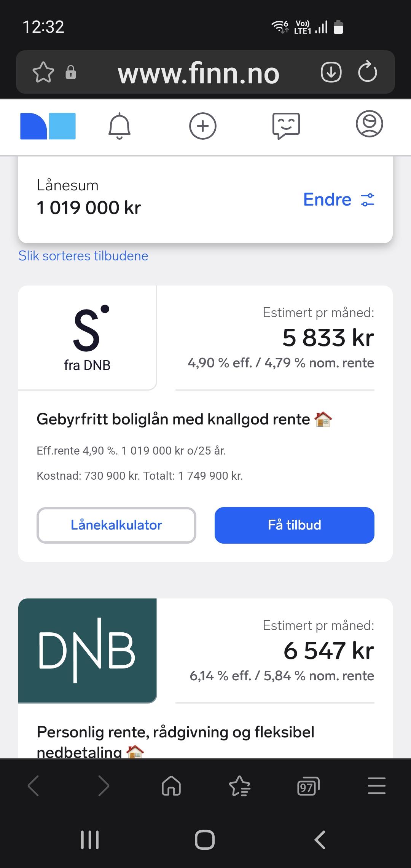Tap the FINN.no logo
Viewport: 411px width, 868px height.
click(x=48, y=126)
